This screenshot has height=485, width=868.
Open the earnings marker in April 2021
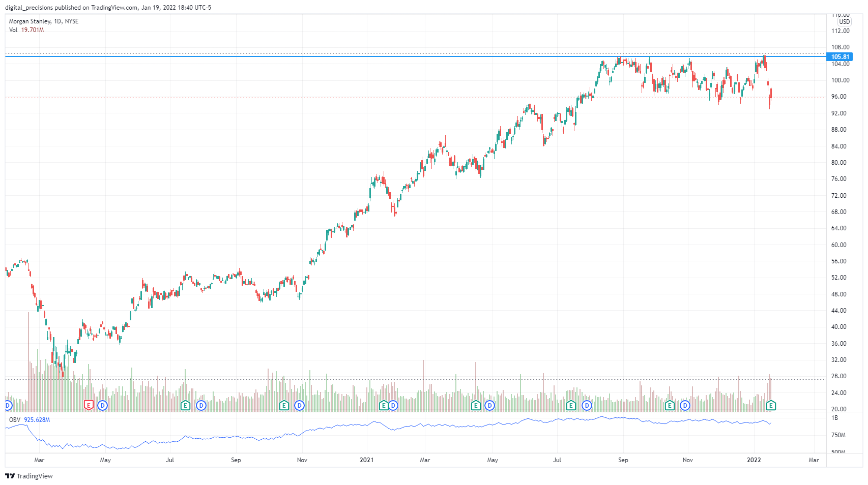click(476, 405)
